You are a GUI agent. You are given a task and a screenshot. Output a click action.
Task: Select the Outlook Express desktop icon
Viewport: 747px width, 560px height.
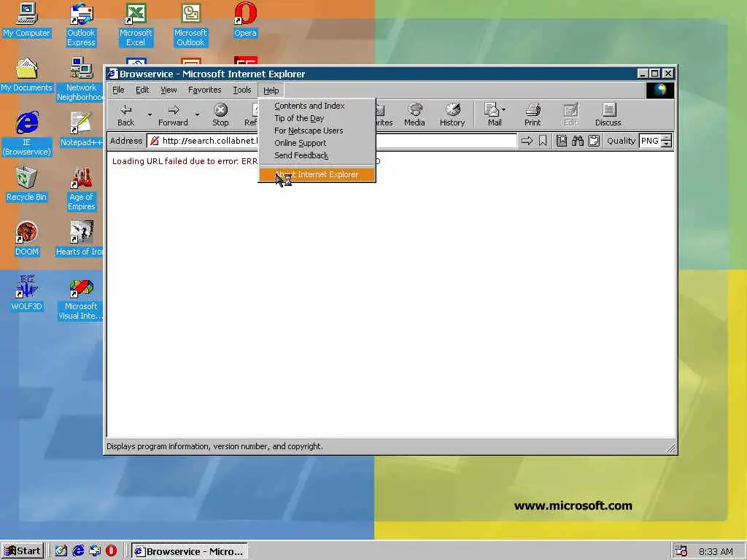[81, 25]
